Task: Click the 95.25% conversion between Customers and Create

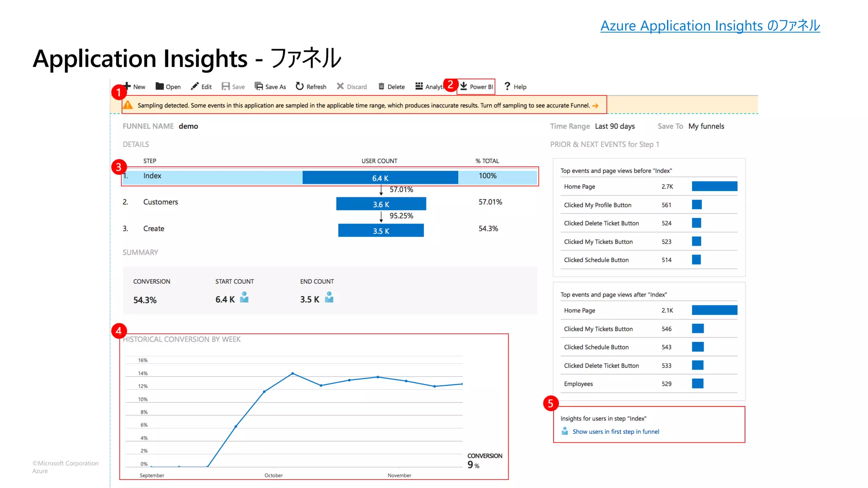Action: tap(401, 216)
